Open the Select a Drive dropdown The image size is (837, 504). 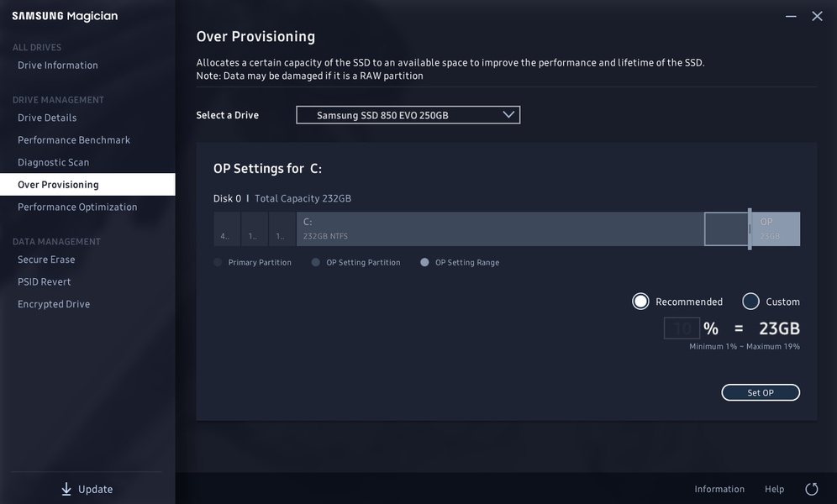pos(408,115)
